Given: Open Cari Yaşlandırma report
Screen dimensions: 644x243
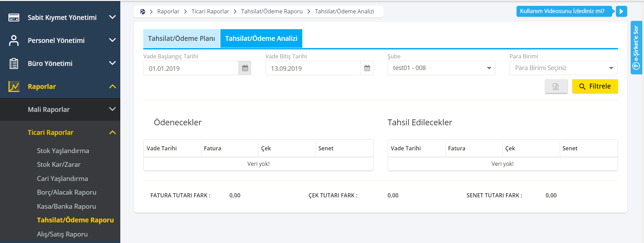Looking at the screenshot, I should (62, 178).
